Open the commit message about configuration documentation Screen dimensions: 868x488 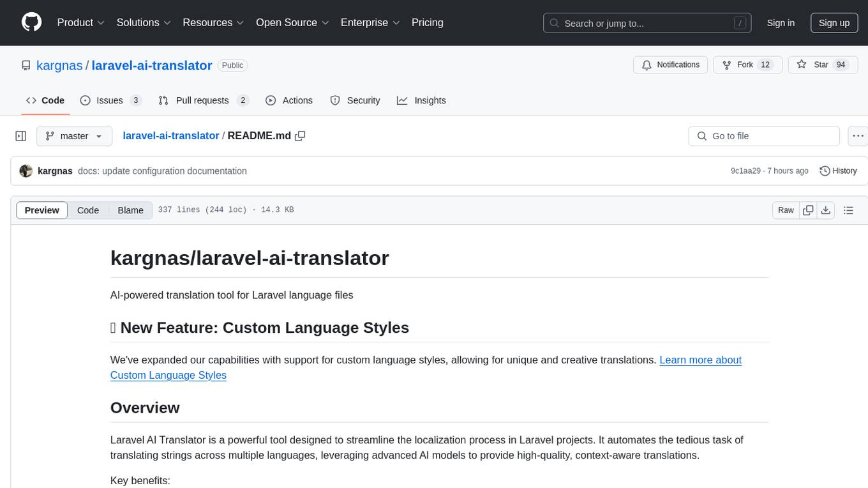pyautogui.click(x=162, y=171)
